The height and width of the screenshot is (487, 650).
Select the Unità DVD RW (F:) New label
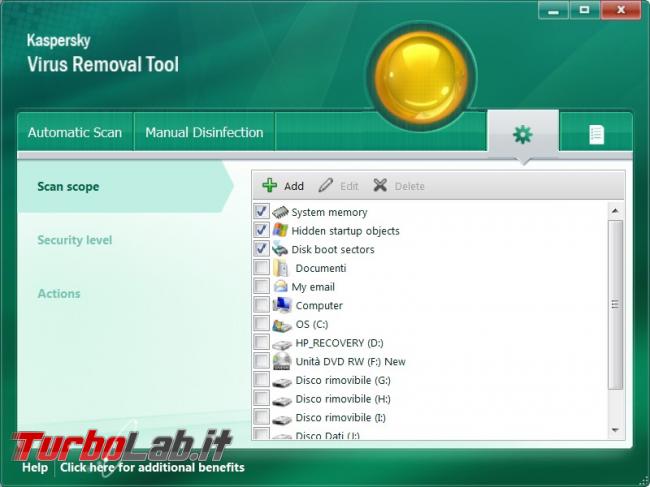pos(350,361)
